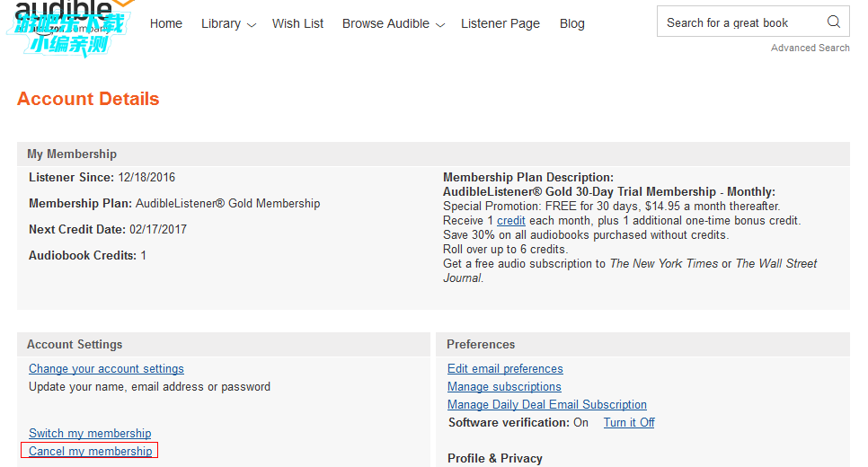This screenshot has height=467, width=868.
Task: Click the 'Membership Plan' Gold Membership text
Action: click(174, 203)
